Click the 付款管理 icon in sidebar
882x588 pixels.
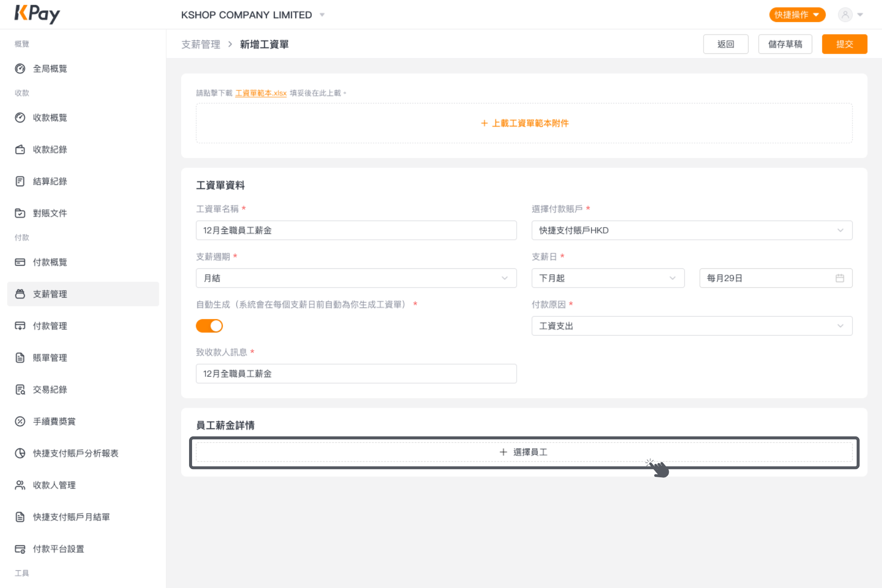coord(20,326)
